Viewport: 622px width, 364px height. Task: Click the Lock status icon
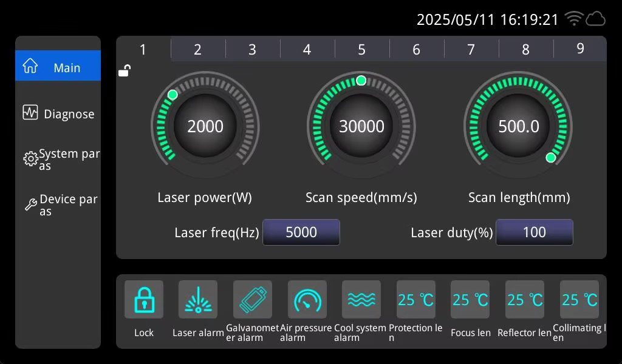pos(144,300)
